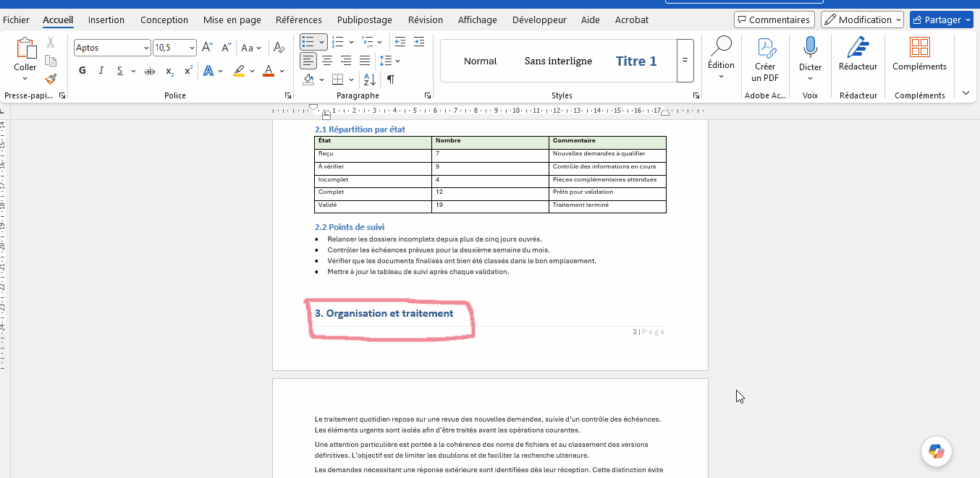Toggle superscript formatting

point(188,71)
